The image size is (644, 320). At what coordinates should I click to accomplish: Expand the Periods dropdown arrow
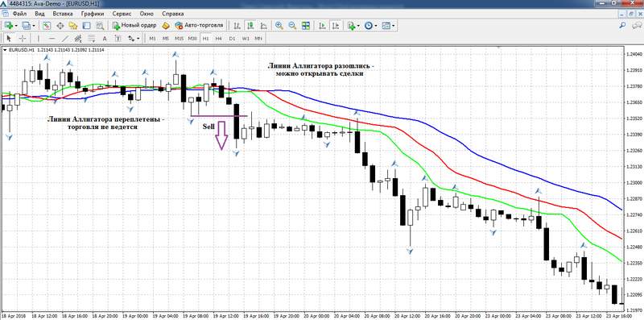pos(376,26)
